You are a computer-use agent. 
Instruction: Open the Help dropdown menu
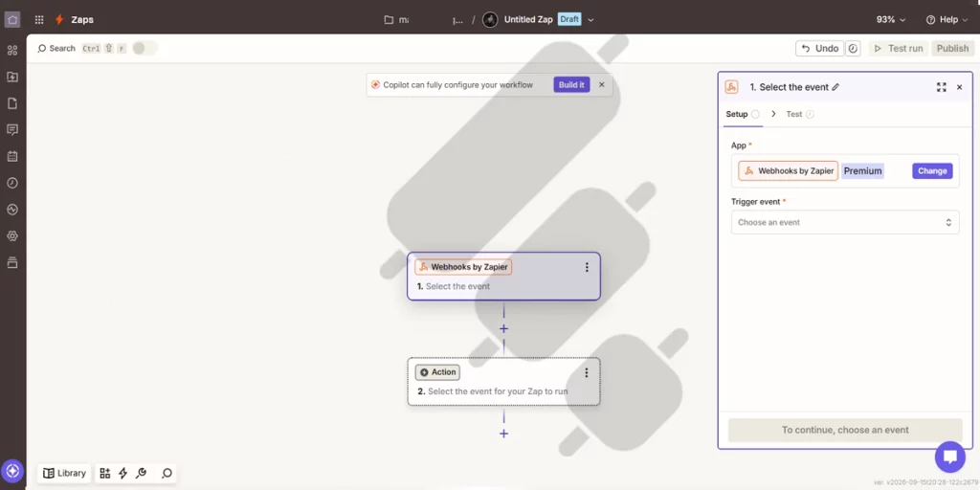947,19
